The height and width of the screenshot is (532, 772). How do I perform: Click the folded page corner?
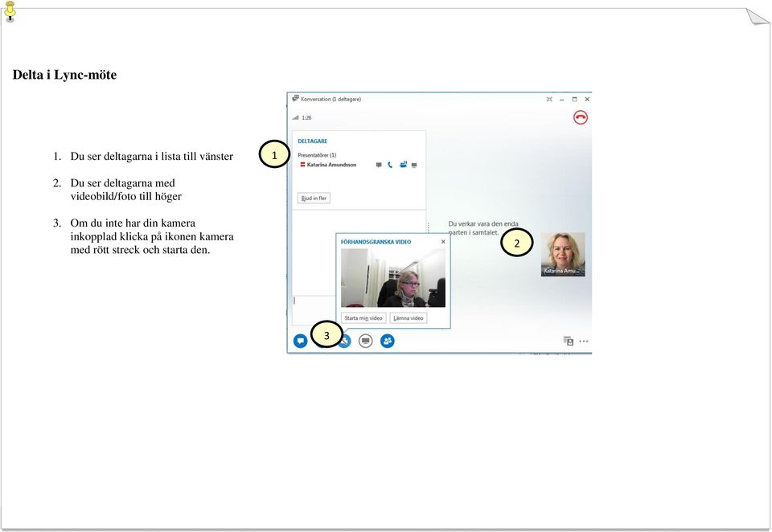[x=757, y=17]
